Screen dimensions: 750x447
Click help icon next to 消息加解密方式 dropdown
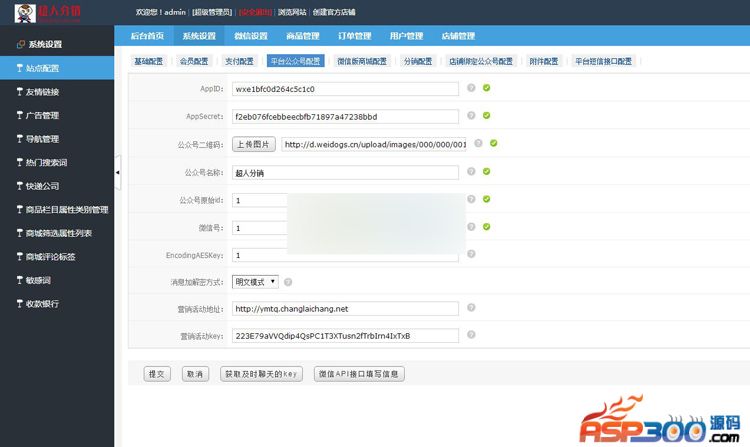pos(288,282)
